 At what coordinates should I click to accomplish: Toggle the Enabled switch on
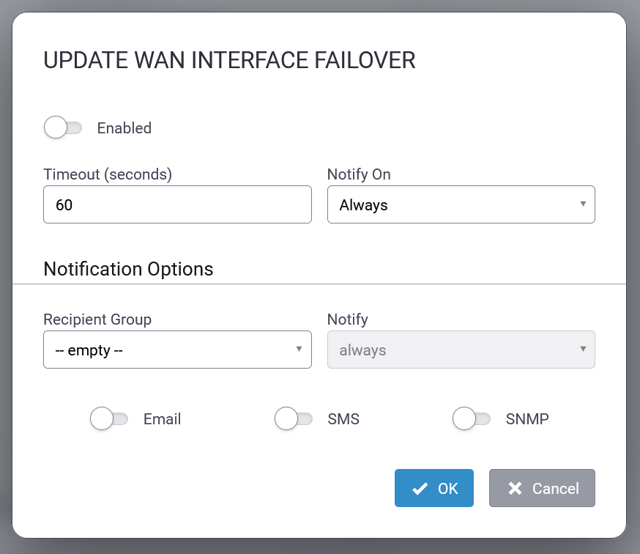[62, 128]
